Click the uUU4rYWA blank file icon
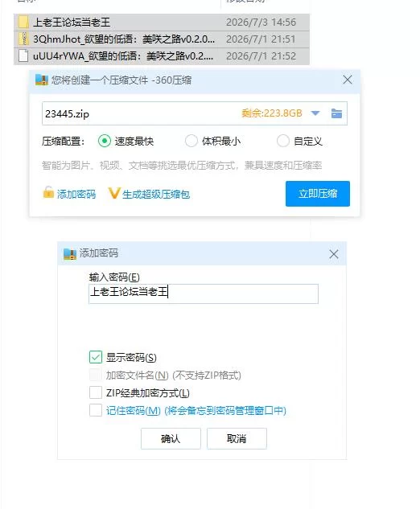 (23, 55)
